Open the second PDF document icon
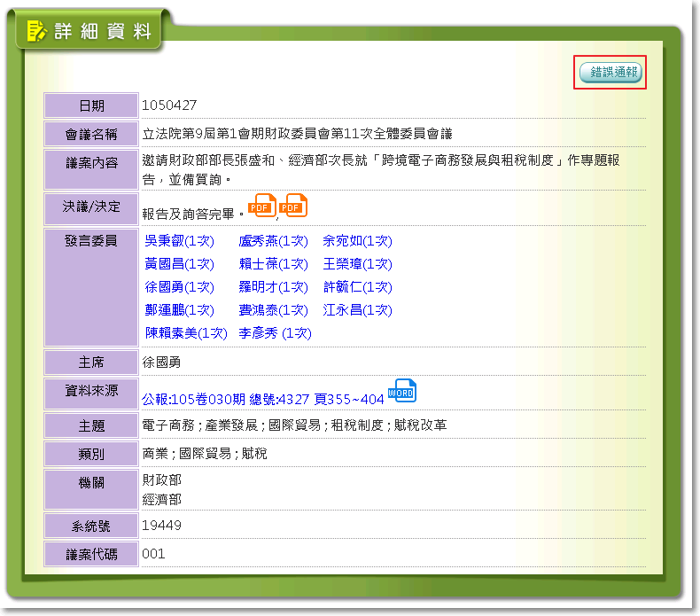This screenshot has height=616, width=700. [293, 206]
